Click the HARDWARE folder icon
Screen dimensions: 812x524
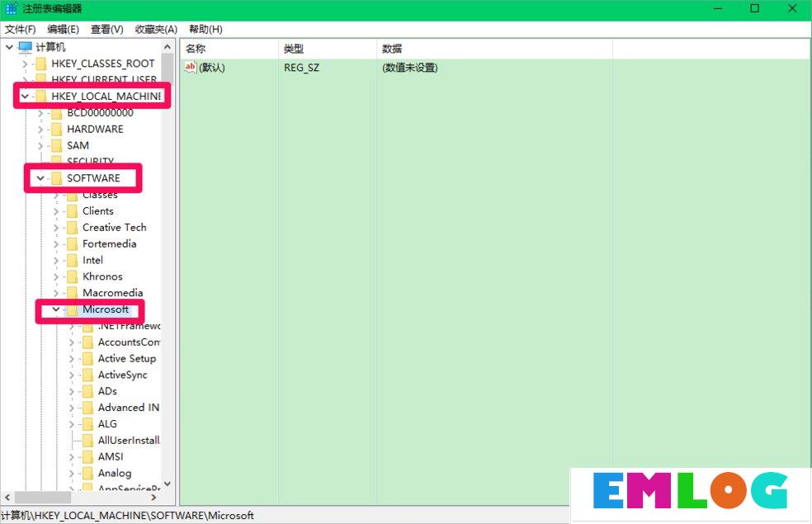[56, 129]
